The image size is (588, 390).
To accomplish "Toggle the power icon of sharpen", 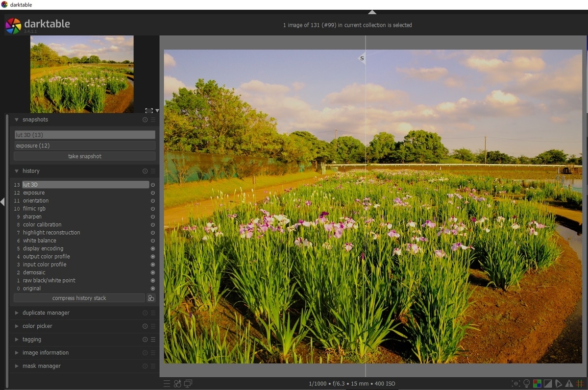I will 152,217.
